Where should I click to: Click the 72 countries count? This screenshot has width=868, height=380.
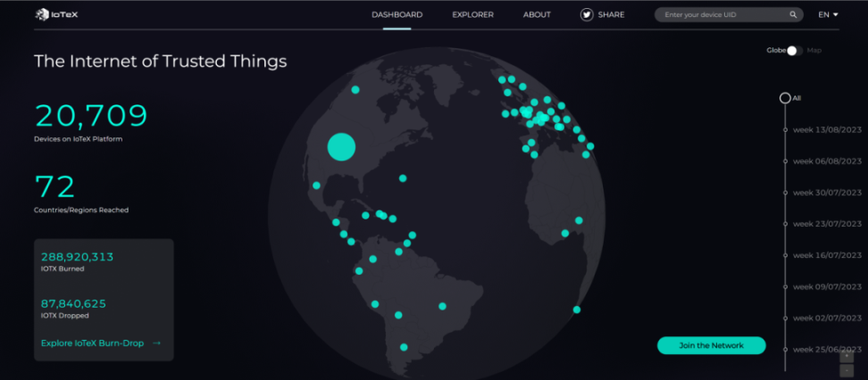pos(54,187)
